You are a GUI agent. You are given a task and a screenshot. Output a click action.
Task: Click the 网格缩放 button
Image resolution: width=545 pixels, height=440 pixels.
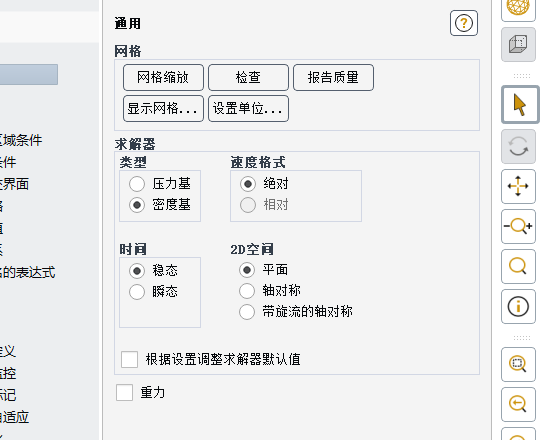tap(163, 77)
